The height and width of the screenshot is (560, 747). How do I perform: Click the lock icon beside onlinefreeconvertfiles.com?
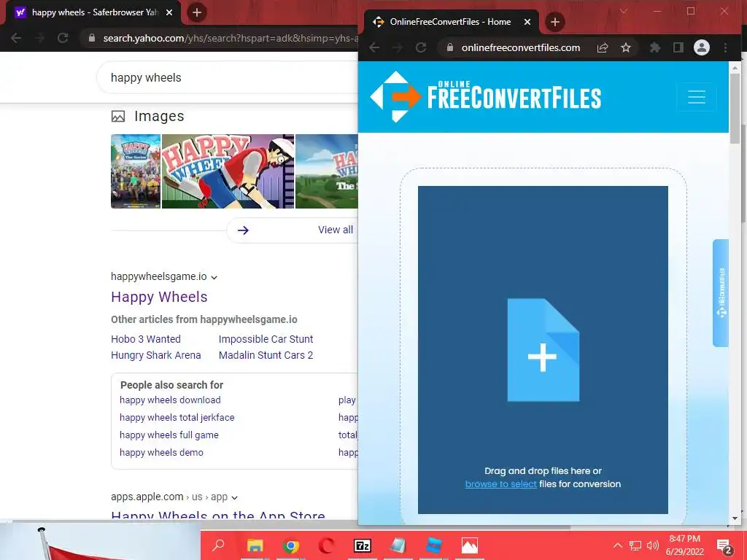click(x=449, y=47)
